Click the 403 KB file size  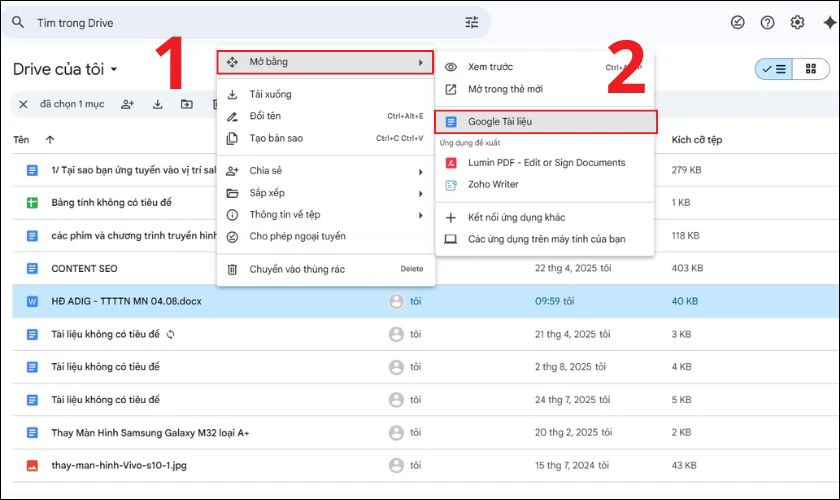pyautogui.click(x=687, y=268)
